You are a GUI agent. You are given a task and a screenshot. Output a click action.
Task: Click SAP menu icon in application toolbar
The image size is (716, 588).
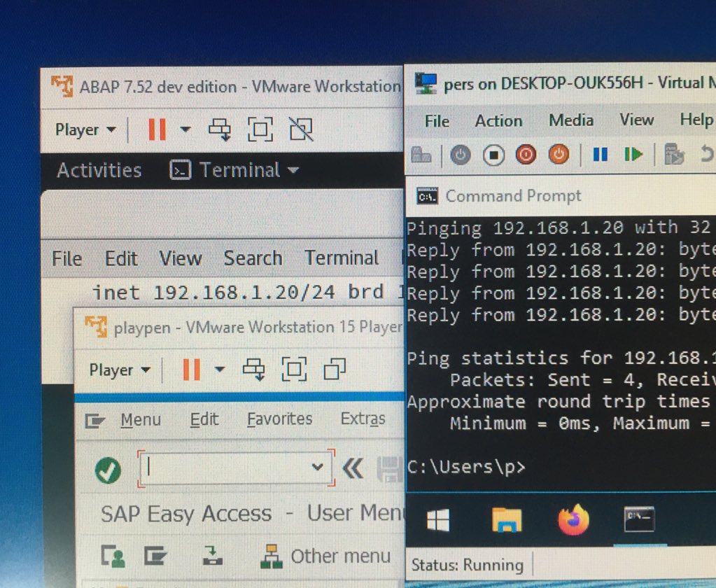pos(155,556)
